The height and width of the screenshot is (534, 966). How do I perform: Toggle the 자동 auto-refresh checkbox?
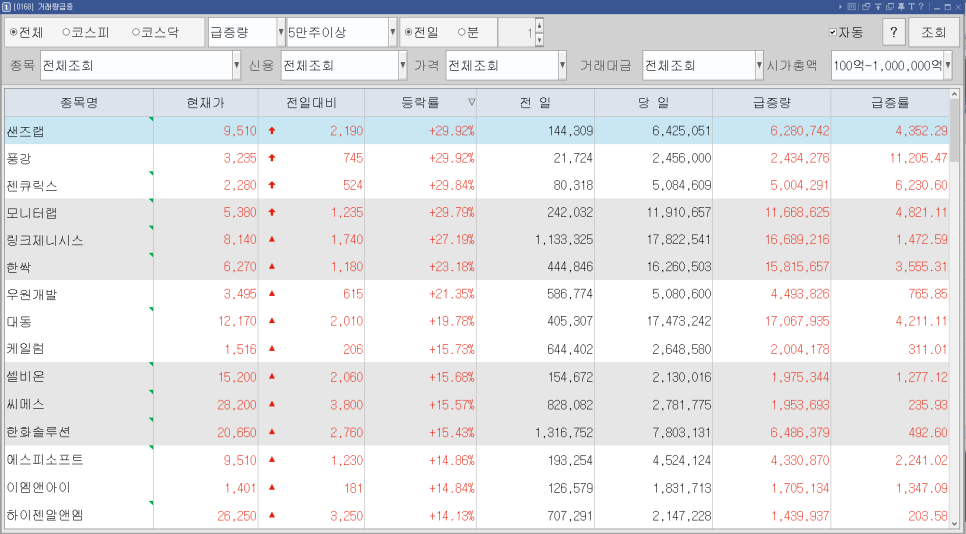[x=833, y=32]
